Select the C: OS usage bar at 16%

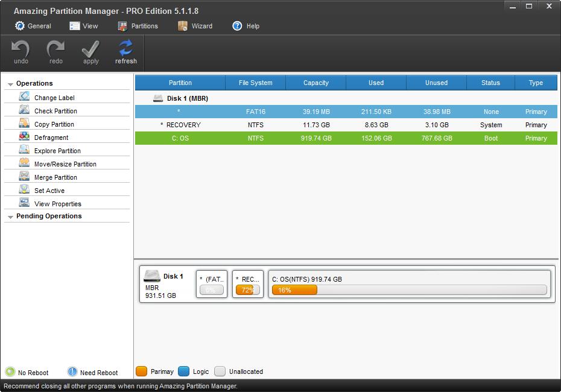tap(294, 290)
